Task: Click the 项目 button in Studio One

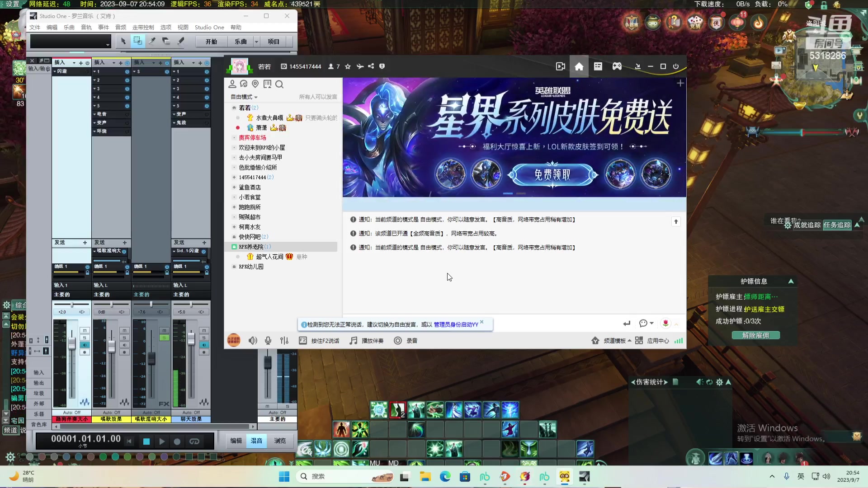Action: coord(274,42)
